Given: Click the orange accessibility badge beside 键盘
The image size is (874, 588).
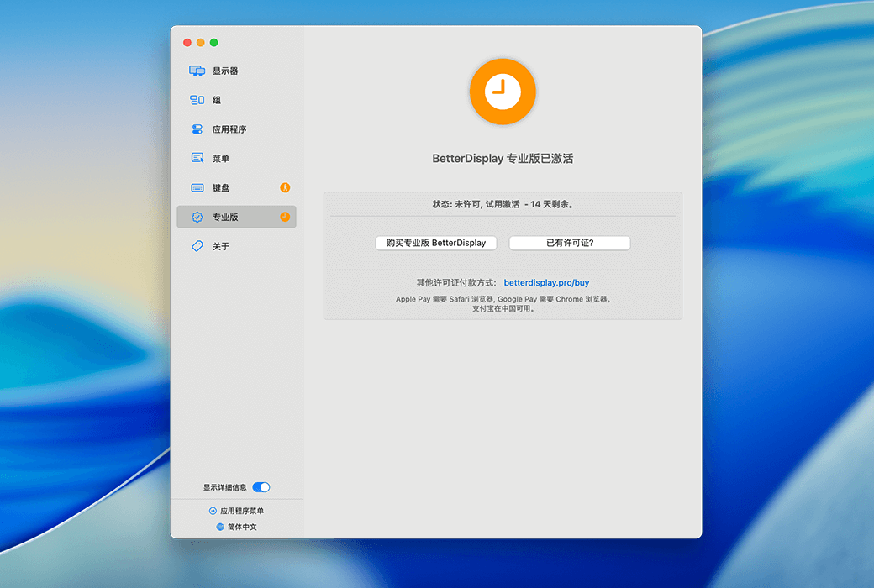Looking at the screenshot, I should (x=285, y=187).
